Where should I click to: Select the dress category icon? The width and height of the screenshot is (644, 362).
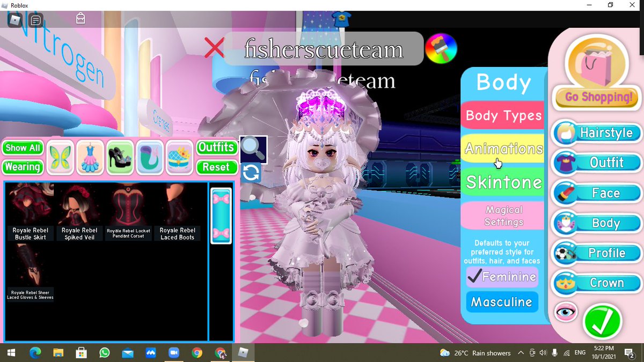coord(90,157)
